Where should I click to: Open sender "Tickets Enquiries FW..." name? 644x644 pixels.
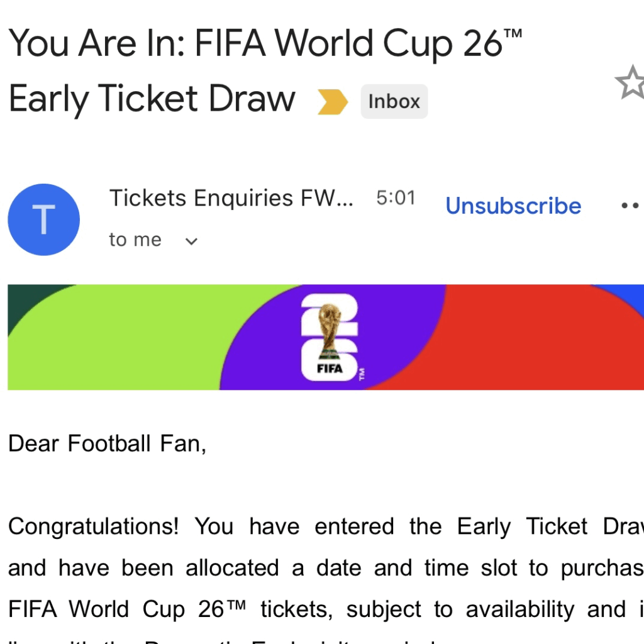pos(231,198)
